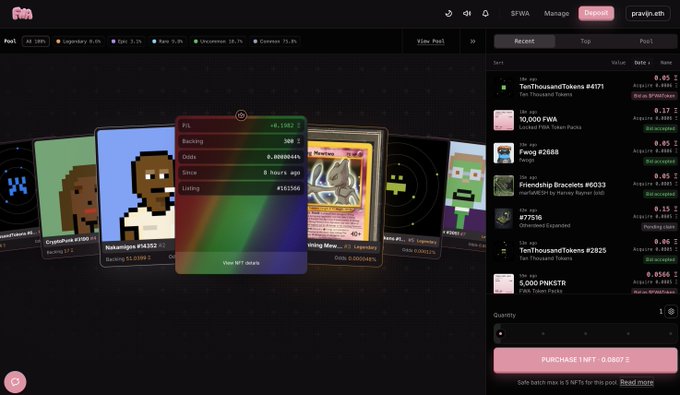Click the TenThousandTokens #4171 title

561,86
